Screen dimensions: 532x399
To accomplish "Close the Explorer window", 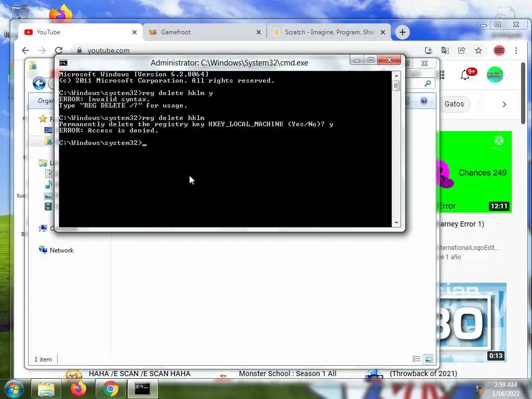I will [x=424, y=63].
